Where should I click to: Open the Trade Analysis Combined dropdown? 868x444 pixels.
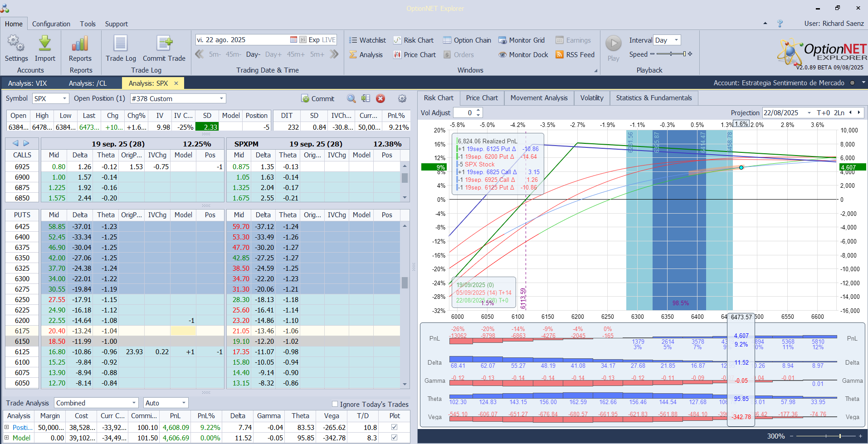134,403
